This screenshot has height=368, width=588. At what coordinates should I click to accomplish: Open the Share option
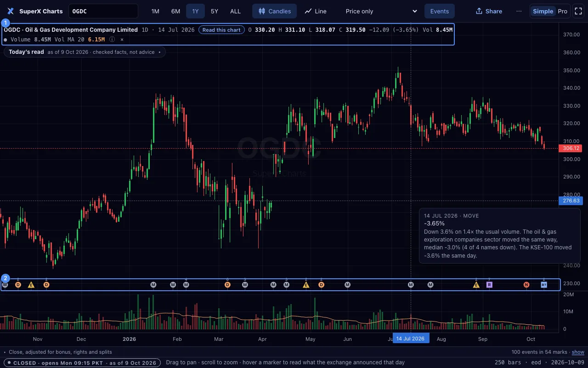click(489, 11)
